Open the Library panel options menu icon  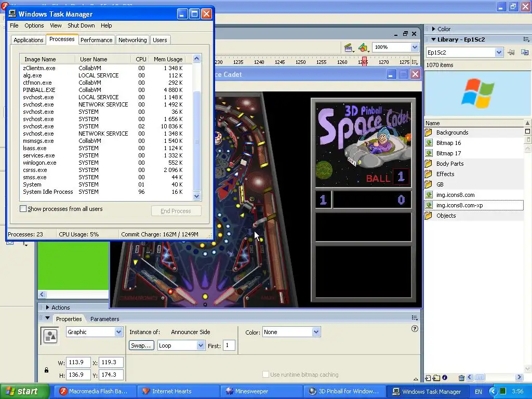click(526, 39)
